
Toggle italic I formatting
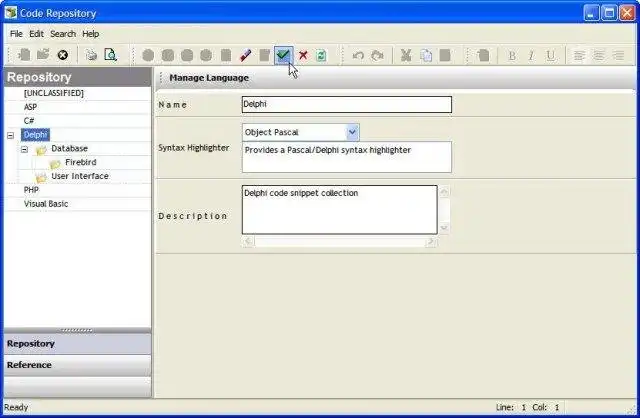531,56
